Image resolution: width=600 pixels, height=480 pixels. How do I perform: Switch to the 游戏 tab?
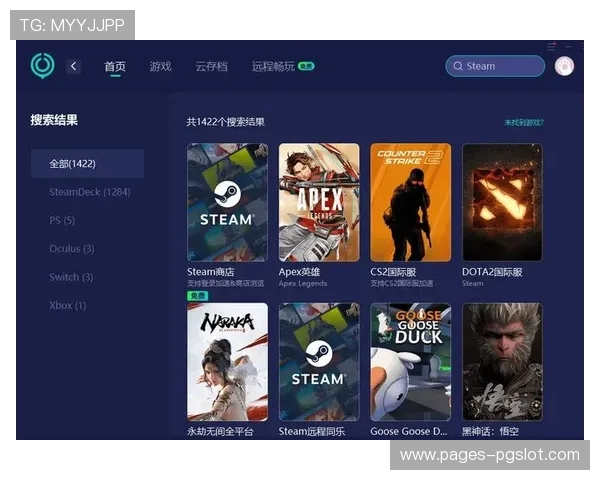[x=160, y=67]
